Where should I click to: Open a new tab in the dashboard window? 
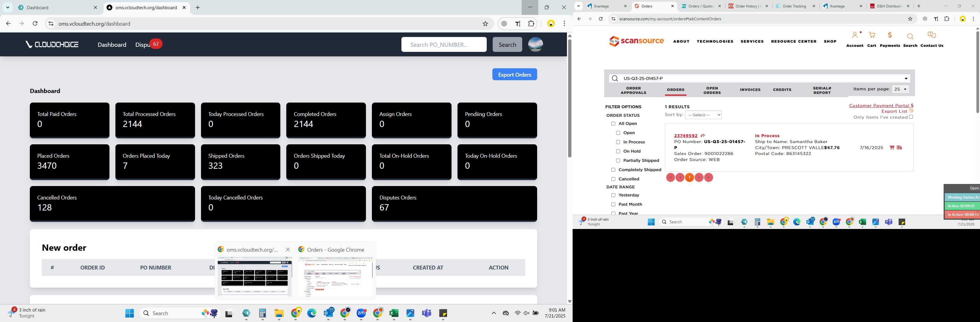click(x=197, y=7)
